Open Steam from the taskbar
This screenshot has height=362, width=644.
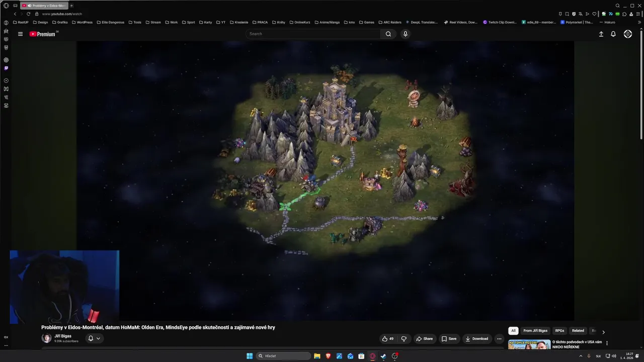tap(383, 356)
